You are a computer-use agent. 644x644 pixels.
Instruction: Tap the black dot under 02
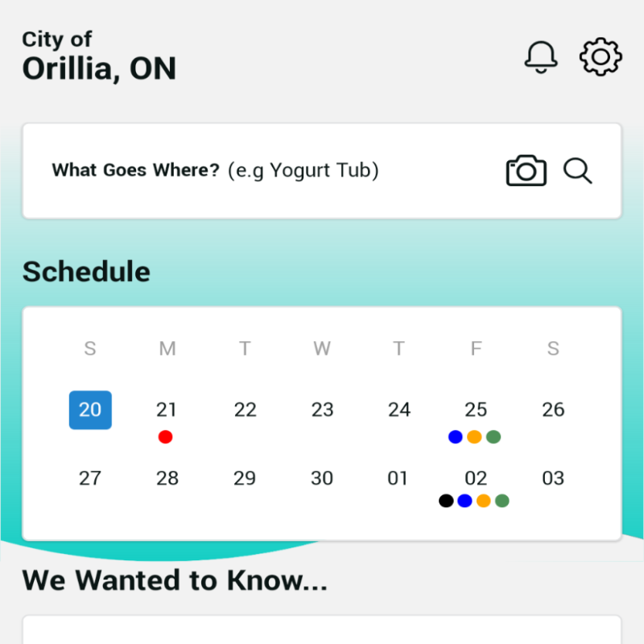[x=446, y=501]
